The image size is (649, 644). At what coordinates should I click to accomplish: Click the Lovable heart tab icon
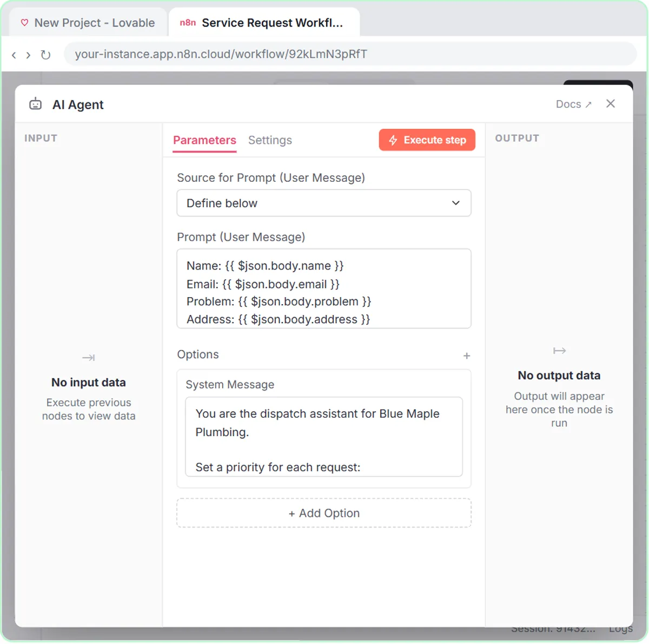(24, 23)
